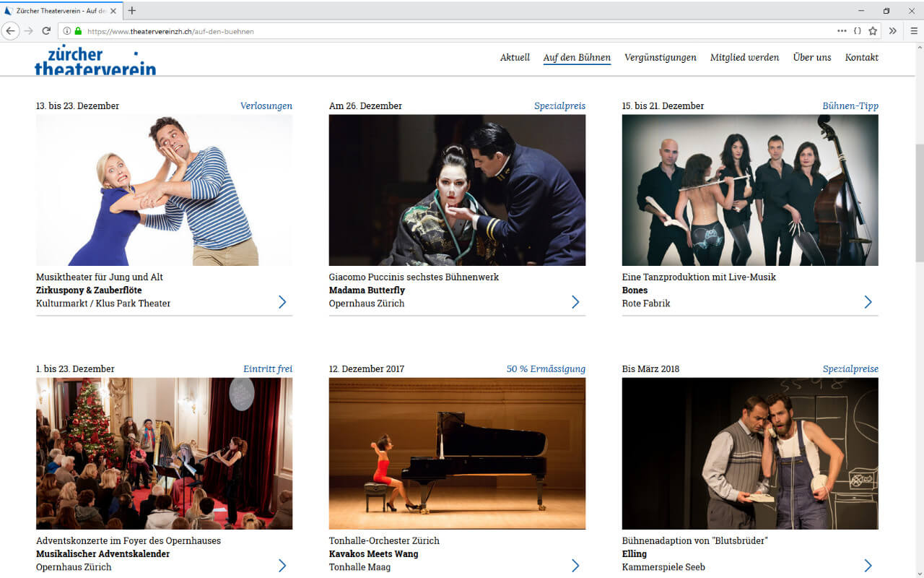
Task: Click the Eintritt frei tag link
Action: (x=268, y=368)
